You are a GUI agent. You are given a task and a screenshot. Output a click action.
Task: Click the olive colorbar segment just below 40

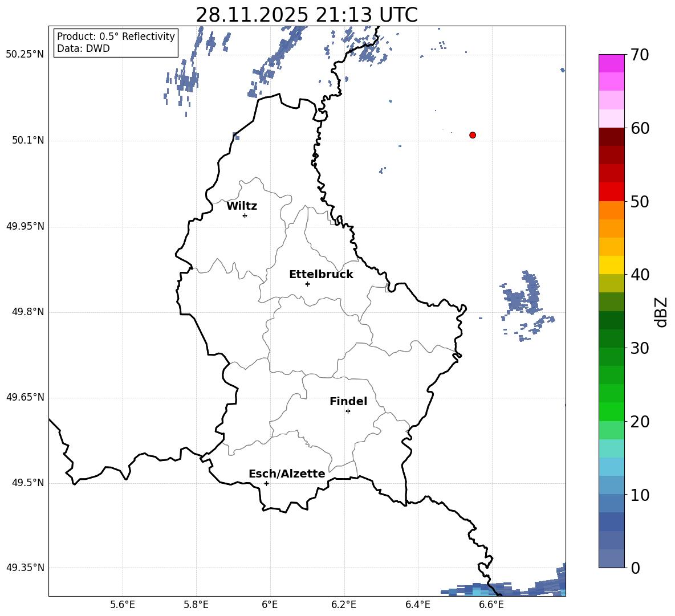point(612,283)
